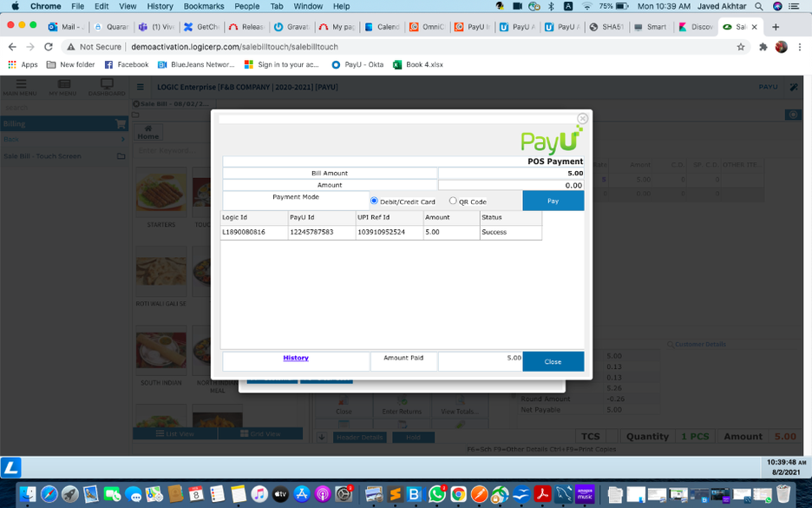Click the Billing cart icon
Image resolution: width=812 pixels, height=508 pixels.
tap(121, 124)
